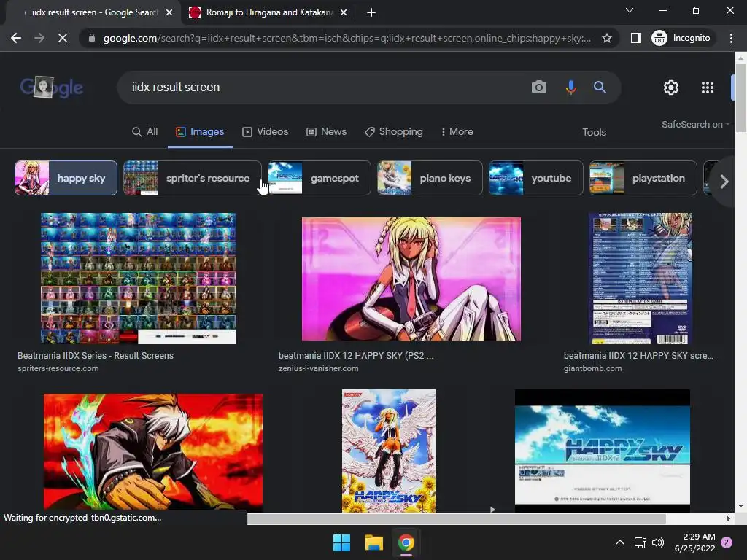This screenshot has width=747, height=560.
Task: Open the SafeSearch on dropdown
Action: tap(695, 124)
